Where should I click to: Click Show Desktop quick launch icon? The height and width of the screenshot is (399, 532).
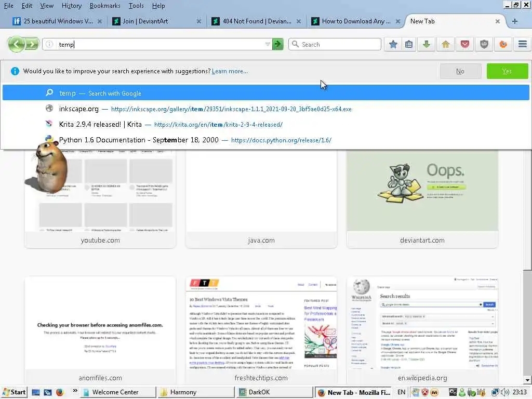(x=36, y=393)
